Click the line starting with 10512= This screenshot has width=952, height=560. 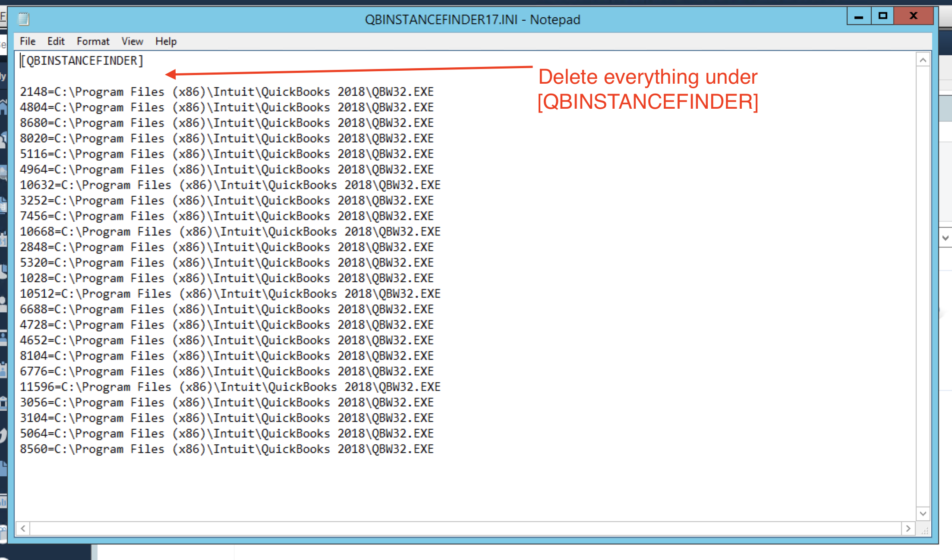pos(230,294)
